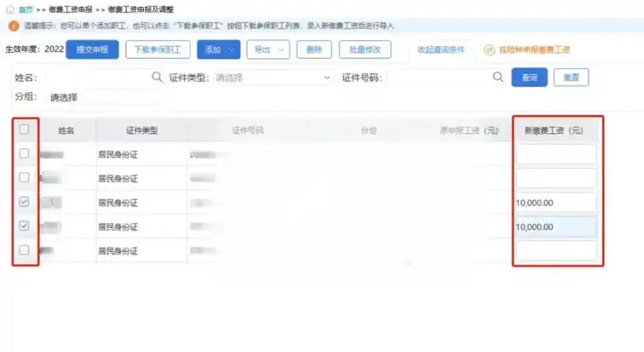Screen dimensions: 644x352
Task: Click 收起查询条件 link
Action: tap(441, 50)
